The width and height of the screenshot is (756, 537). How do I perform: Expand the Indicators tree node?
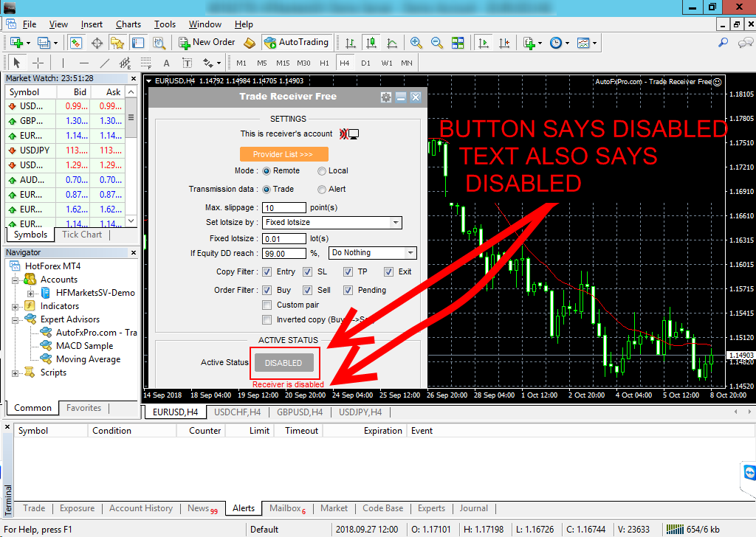(15, 307)
